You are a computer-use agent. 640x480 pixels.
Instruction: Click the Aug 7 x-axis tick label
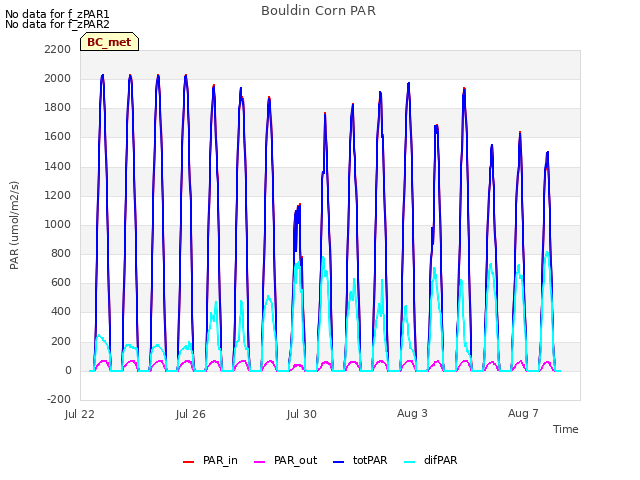523,413
